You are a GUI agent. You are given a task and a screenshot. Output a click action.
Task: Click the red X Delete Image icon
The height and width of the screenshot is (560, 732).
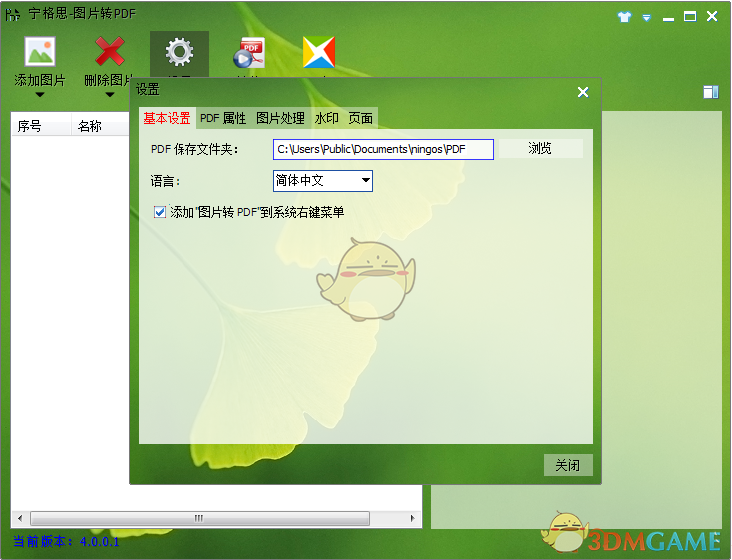click(110, 52)
